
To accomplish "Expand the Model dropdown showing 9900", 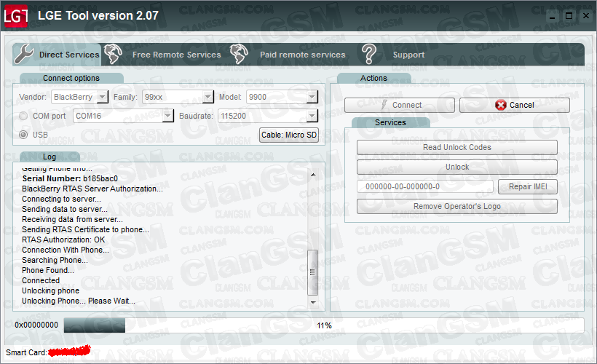I will [312, 97].
